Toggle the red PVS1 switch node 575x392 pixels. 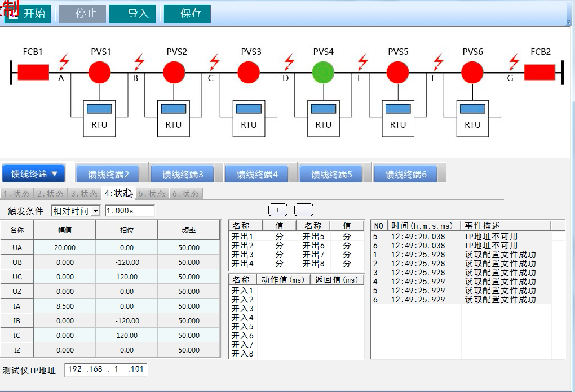point(100,73)
